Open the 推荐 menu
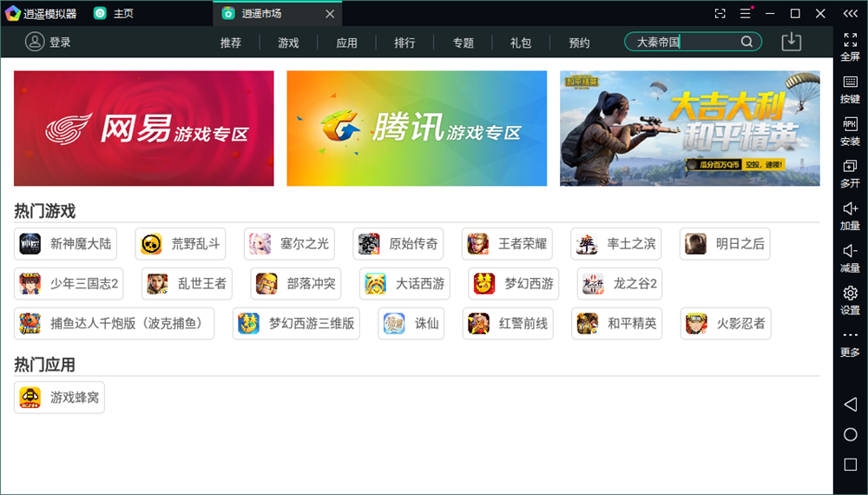 point(231,43)
